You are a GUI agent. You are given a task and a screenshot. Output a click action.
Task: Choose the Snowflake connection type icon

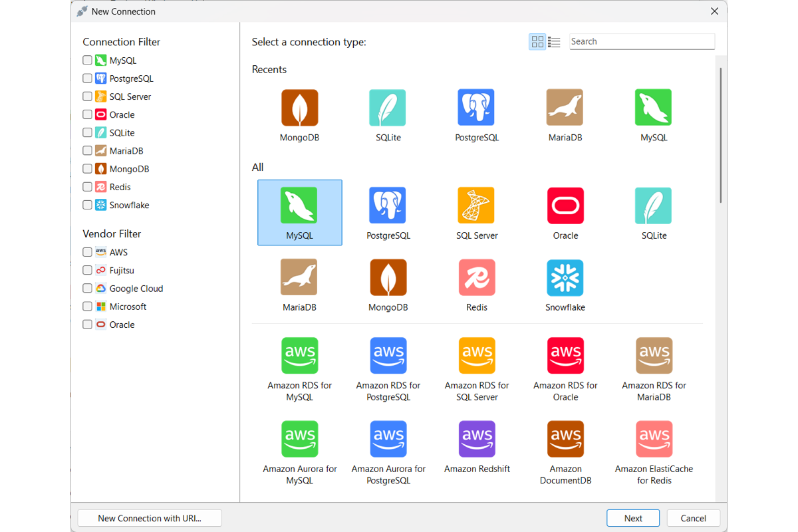tap(565, 278)
